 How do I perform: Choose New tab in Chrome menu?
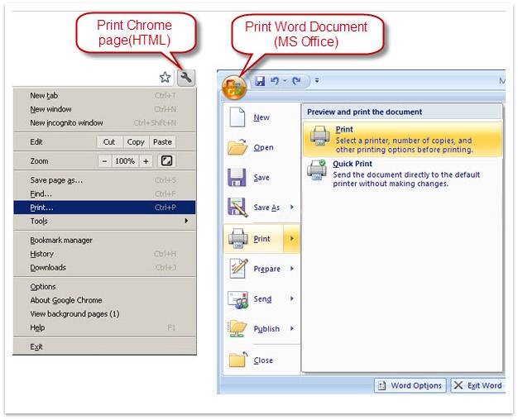click(x=104, y=95)
